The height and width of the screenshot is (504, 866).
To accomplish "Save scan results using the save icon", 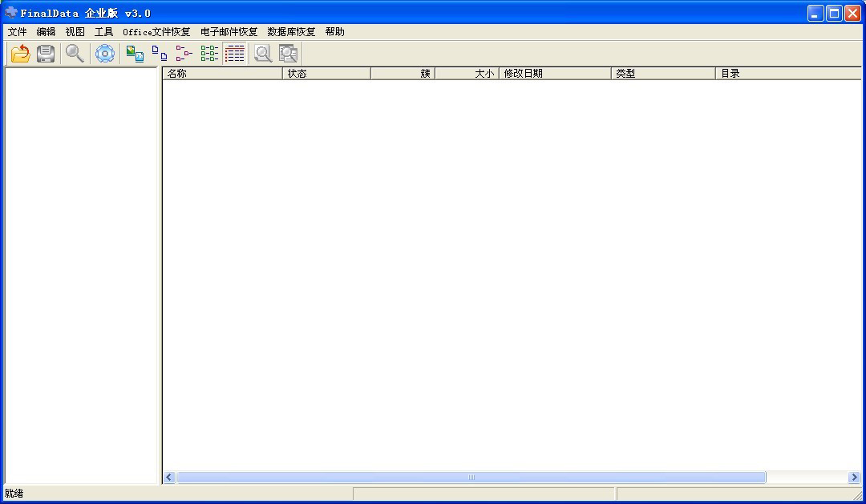I will [45, 54].
